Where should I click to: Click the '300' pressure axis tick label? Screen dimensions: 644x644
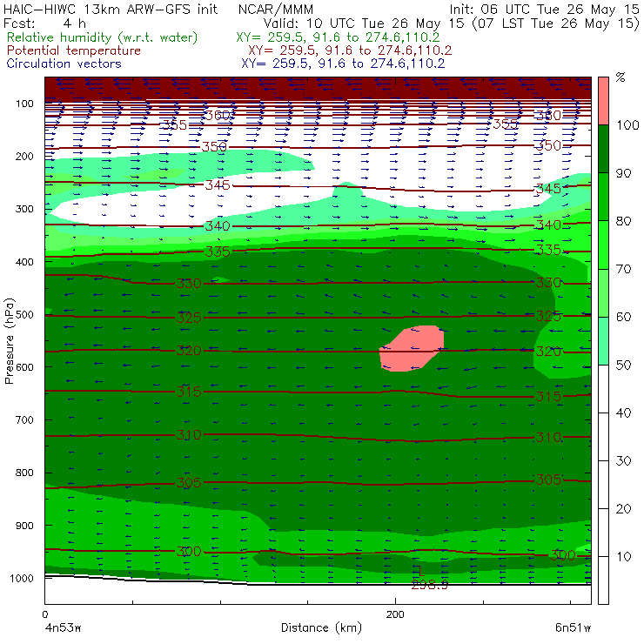click(x=24, y=209)
